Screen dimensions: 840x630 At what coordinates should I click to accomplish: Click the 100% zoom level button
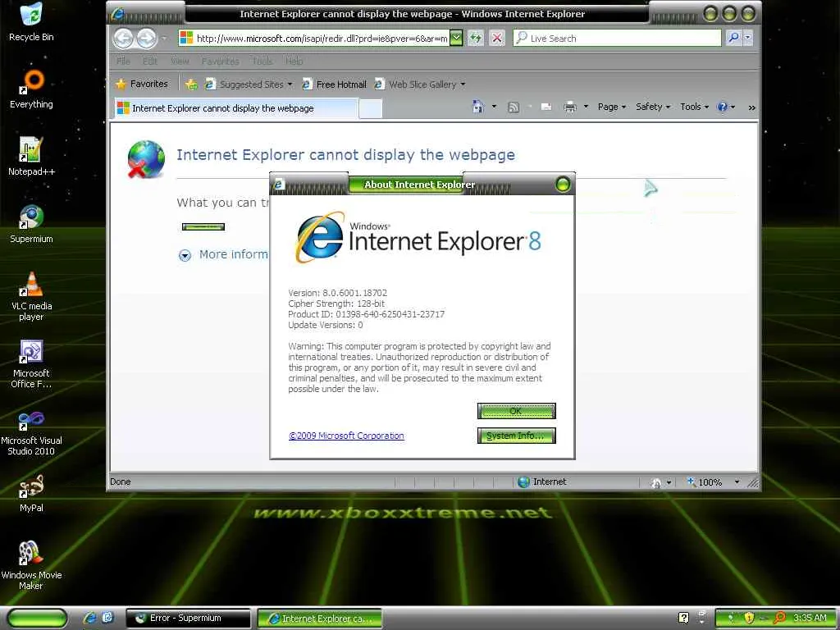[705, 482]
